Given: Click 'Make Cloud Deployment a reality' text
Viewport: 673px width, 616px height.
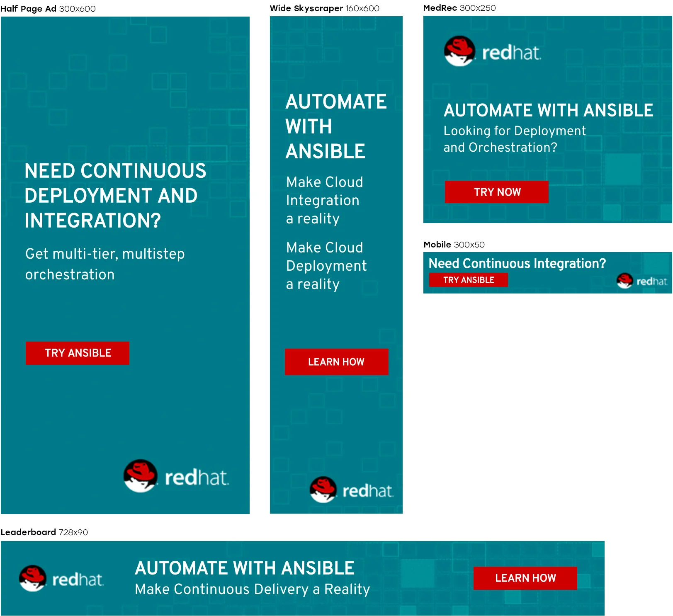Looking at the screenshot, I should click(x=326, y=266).
